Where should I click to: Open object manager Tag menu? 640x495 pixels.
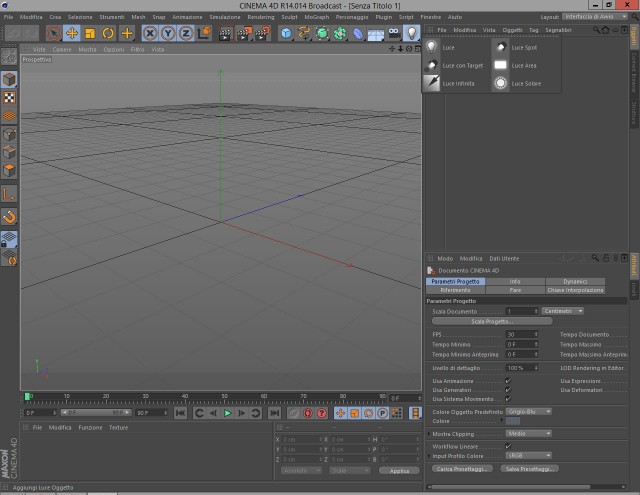[533, 30]
